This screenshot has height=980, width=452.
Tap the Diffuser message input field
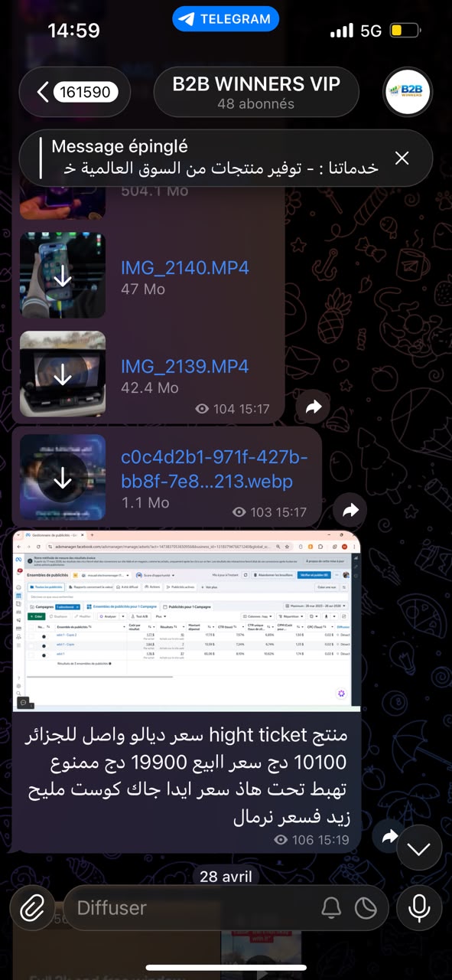(x=191, y=908)
